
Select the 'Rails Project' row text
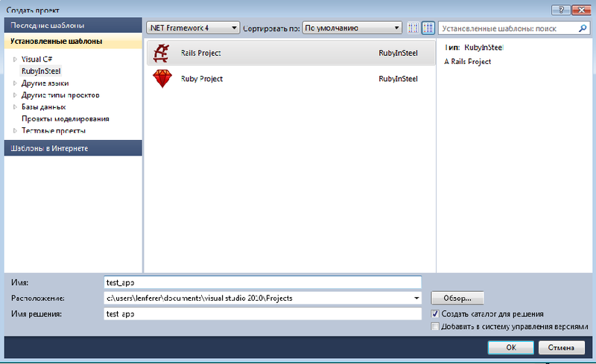200,53
